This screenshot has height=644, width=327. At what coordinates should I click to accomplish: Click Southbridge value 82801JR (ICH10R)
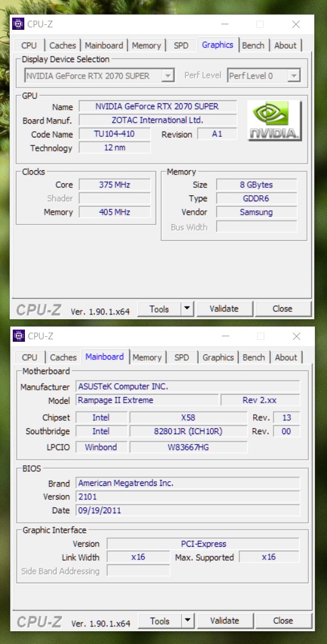pyautogui.click(x=188, y=431)
